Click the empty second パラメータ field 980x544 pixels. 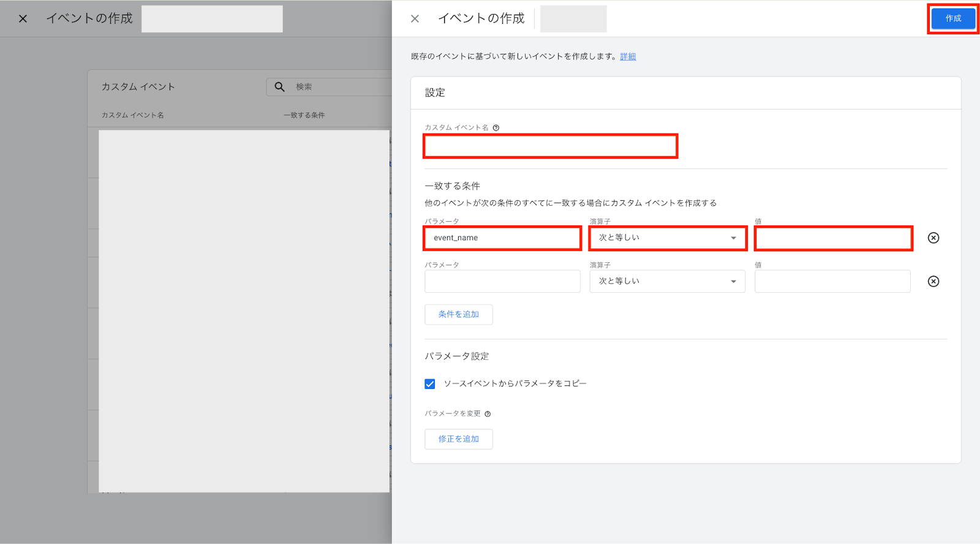[x=502, y=281]
